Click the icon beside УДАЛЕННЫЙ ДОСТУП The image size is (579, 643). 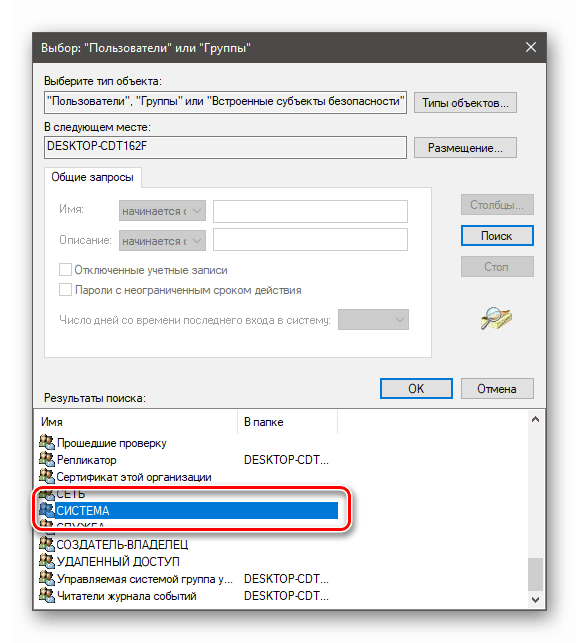[47, 561]
